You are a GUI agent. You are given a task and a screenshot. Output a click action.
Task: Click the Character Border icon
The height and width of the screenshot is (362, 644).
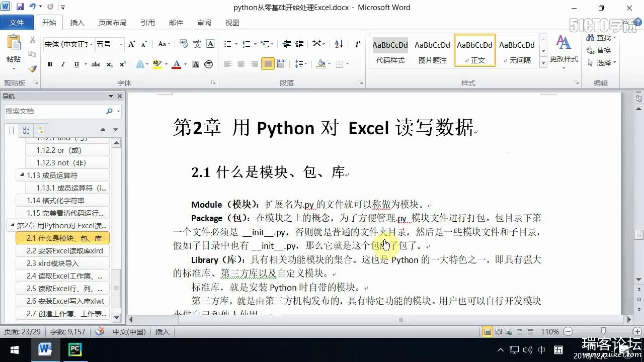[210, 44]
